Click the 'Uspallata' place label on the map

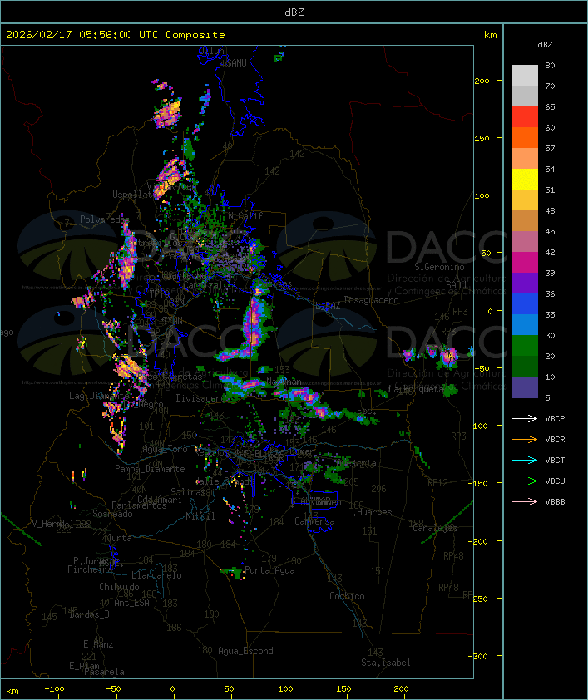pyautogui.click(x=134, y=195)
